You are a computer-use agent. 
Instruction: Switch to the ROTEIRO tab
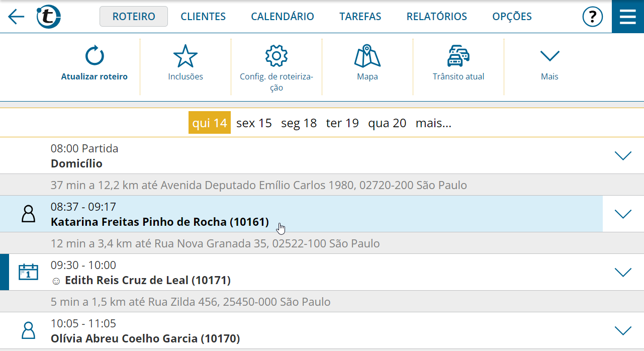pos(134,17)
